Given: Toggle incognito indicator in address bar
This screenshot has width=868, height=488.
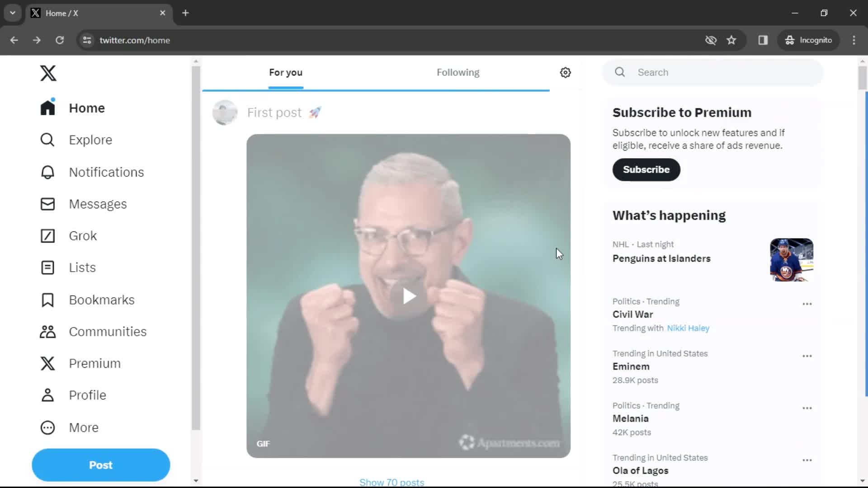Looking at the screenshot, I should click(809, 40).
